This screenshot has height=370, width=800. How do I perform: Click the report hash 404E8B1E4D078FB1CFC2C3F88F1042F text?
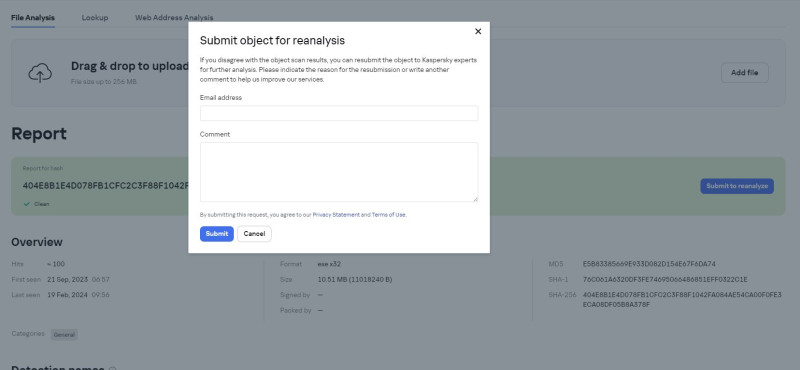106,186
